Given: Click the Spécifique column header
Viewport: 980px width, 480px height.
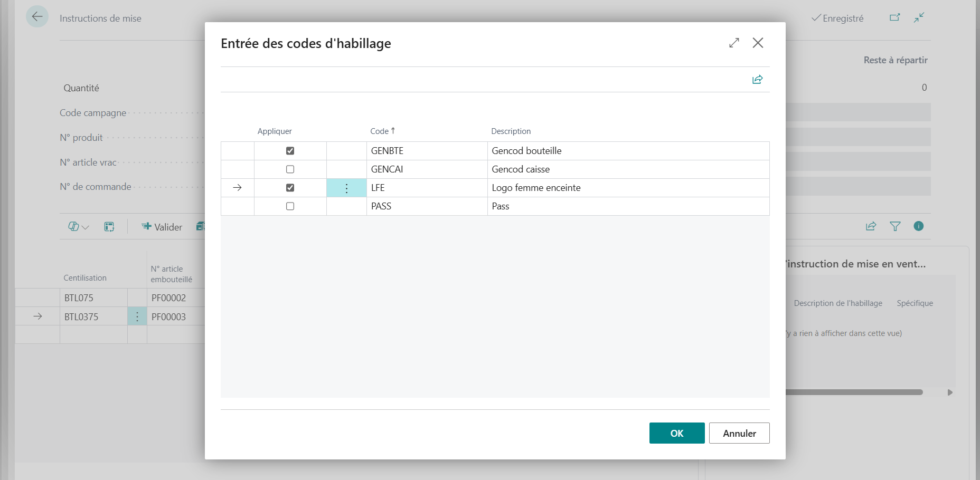Looking at the screenshot, I should [x=915, y=303].
